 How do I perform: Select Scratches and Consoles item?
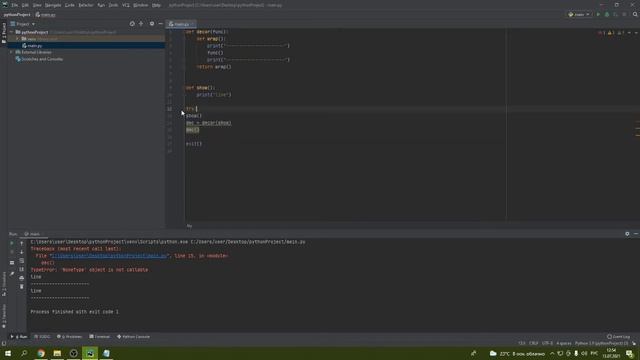click(x=39, y=59)
